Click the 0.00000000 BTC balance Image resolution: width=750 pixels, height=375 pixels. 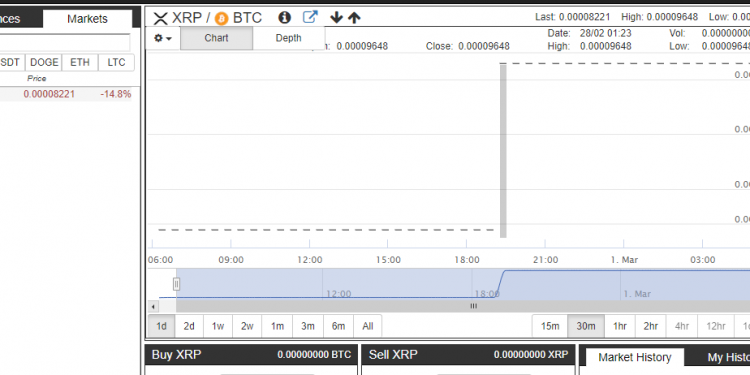click(314, 355)
